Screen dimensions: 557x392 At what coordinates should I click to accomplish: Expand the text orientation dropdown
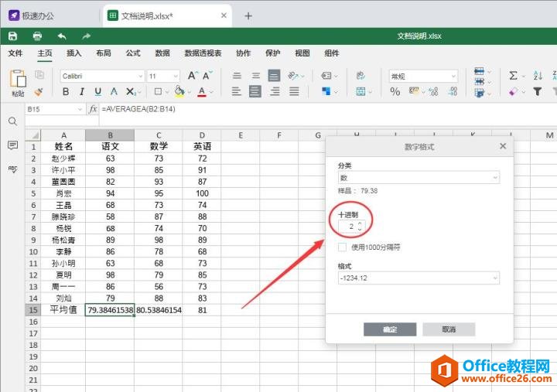point(302,76)
